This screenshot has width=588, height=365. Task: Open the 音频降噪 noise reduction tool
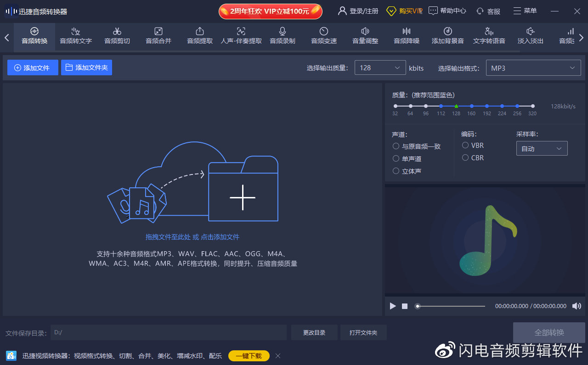coord(406,37)
